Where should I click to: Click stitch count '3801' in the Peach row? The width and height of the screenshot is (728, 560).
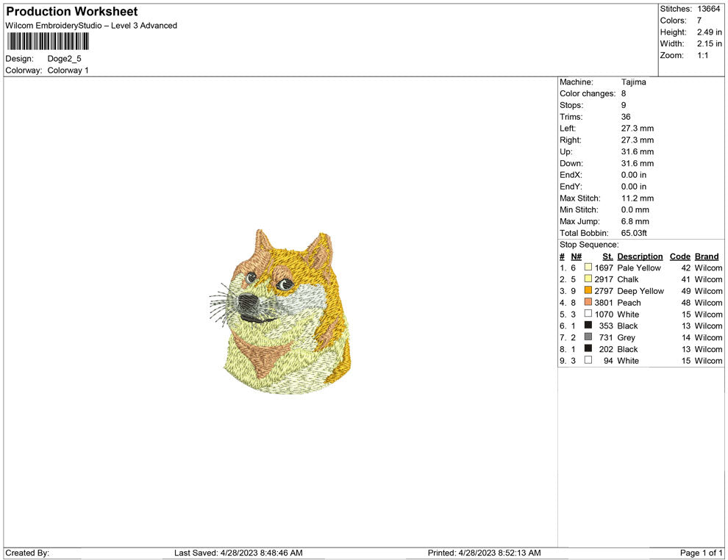[604, 303]
